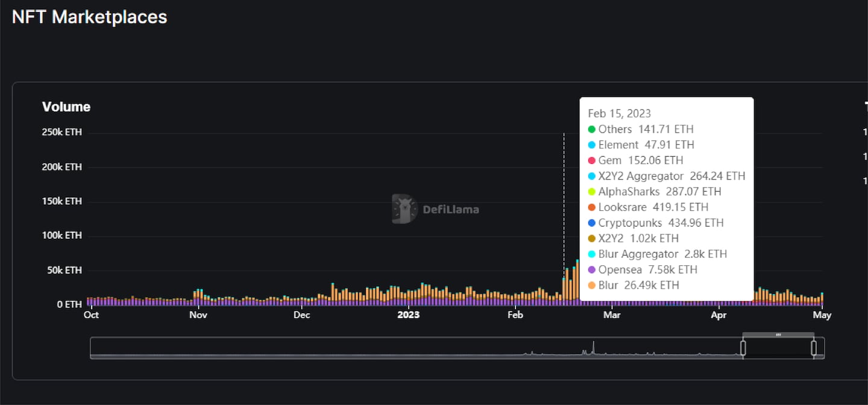Click the Volume chart heading
Screen dimensions: 868x405
click(66, 107)
